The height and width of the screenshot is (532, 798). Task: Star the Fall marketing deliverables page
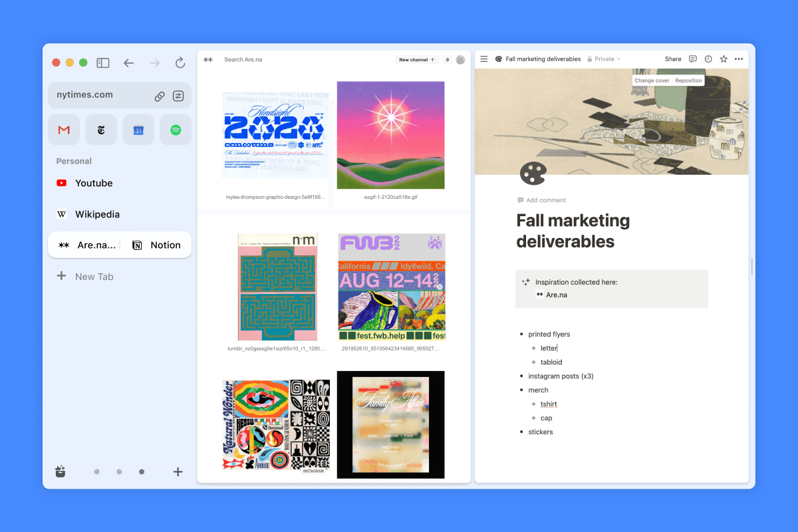pyautogui.click(x=723, y=59)
